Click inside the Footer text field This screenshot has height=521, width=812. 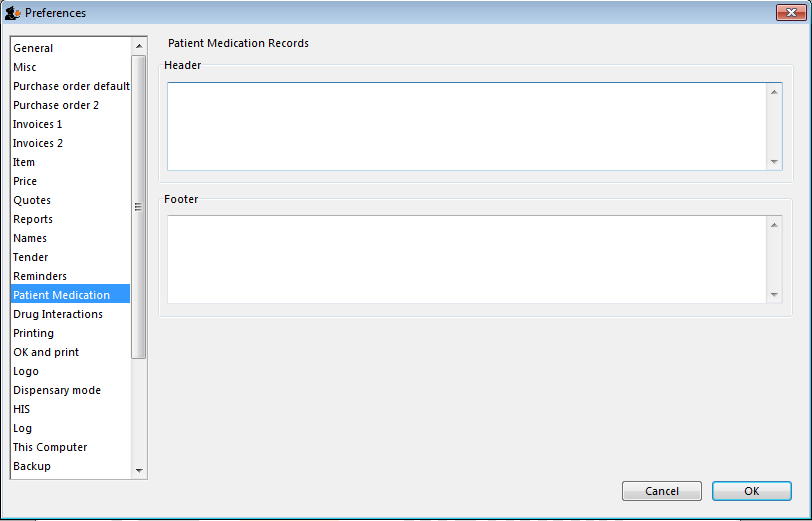click(x=465, y=259)
